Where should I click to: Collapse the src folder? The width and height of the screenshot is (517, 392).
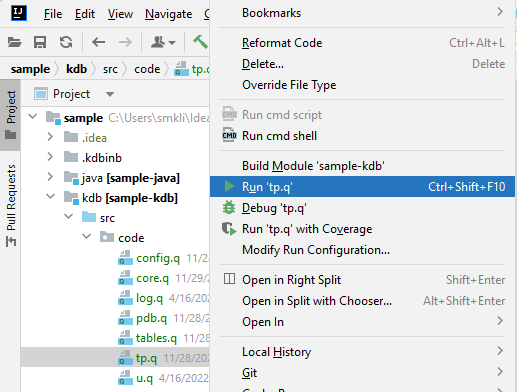click(x=69, y=217)
